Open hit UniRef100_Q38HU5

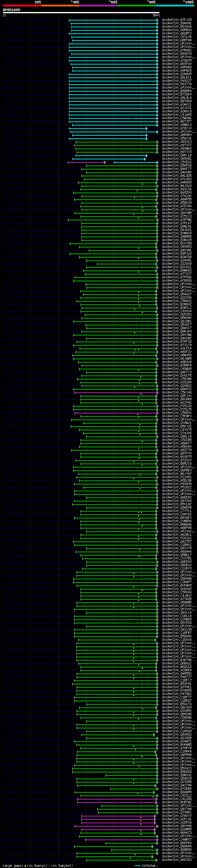tap(177, 74)
